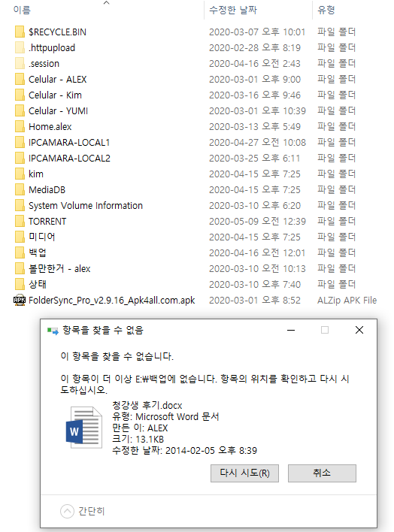Select the Celular - Kim folder
The height and width of the screenshot is (532, 394).
[x=55, y=95]
